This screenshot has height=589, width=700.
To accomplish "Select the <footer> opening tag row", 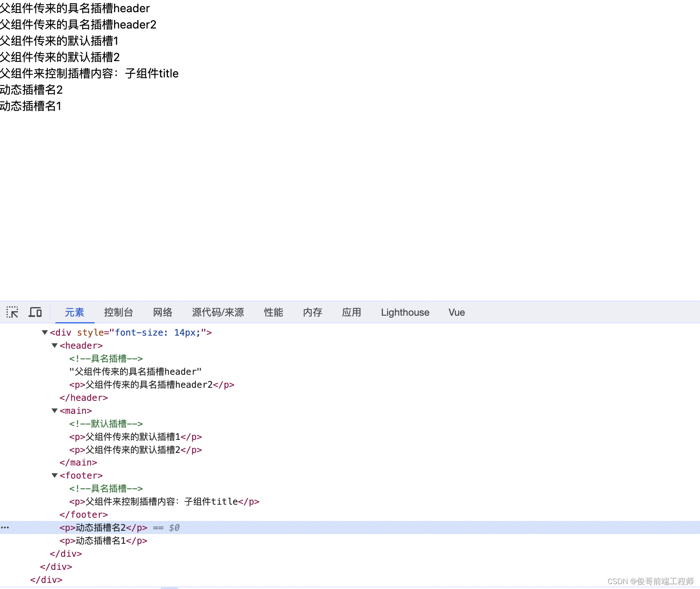I will (81, 475).
